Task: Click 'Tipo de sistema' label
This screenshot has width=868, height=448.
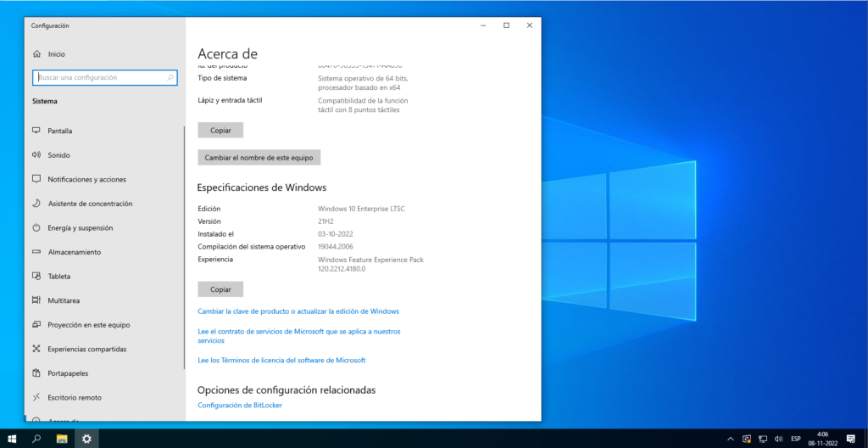Action: (x=223, y=78)
